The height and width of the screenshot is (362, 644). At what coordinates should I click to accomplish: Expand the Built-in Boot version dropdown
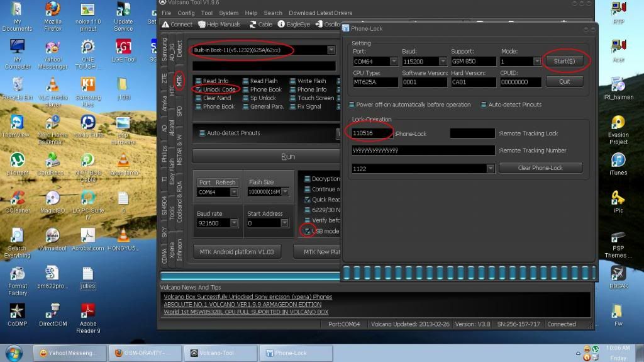[331, 50]
